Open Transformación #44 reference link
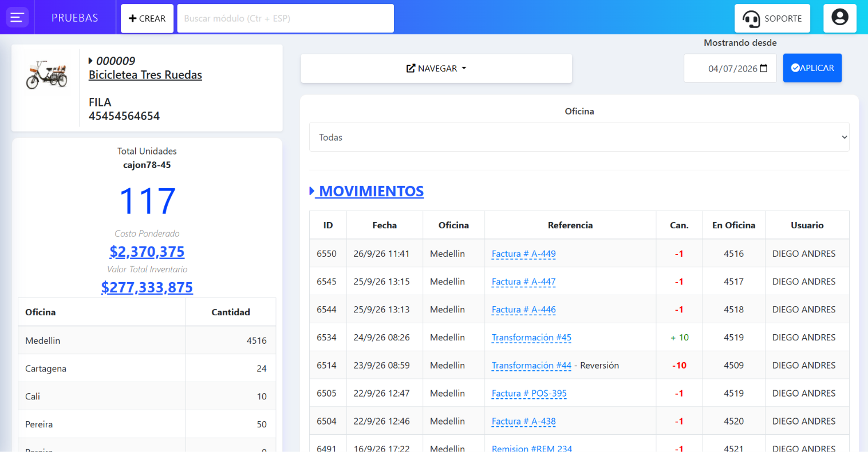 click(531, 366)
